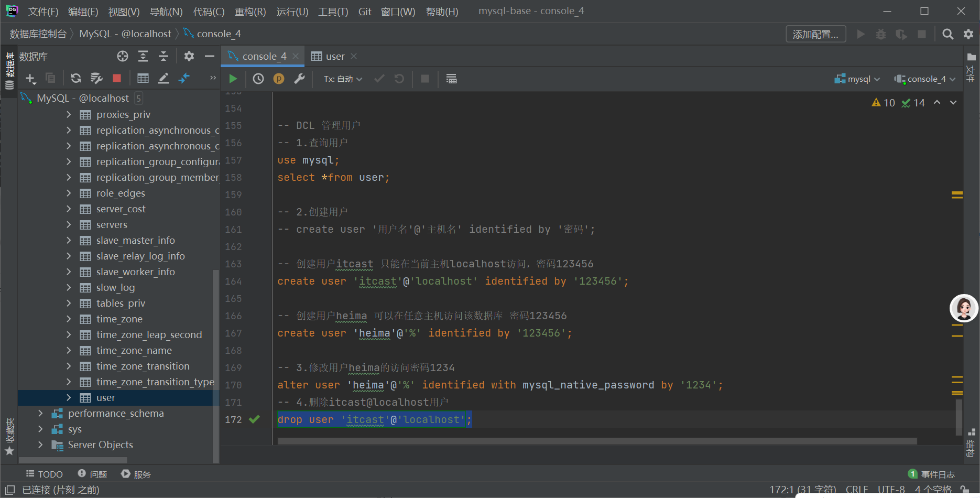Click the red stop icon in database panel
The image size is (980, 498).
coord(117,78)
